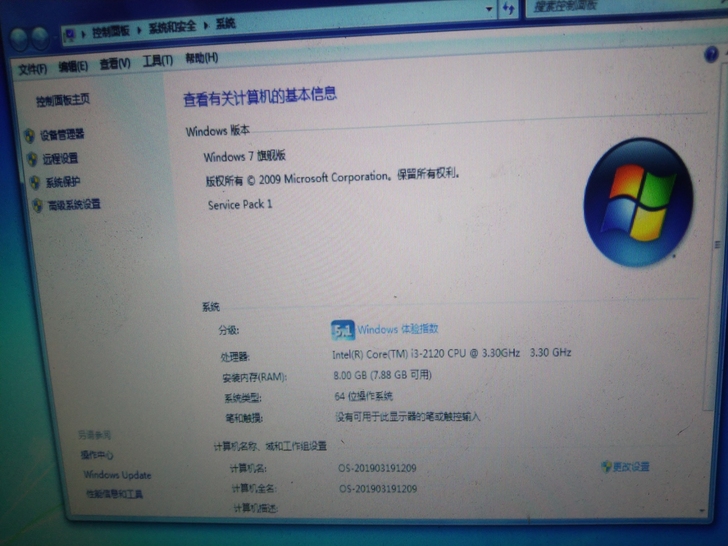Open the 文件(F) menu

point(32,70)
